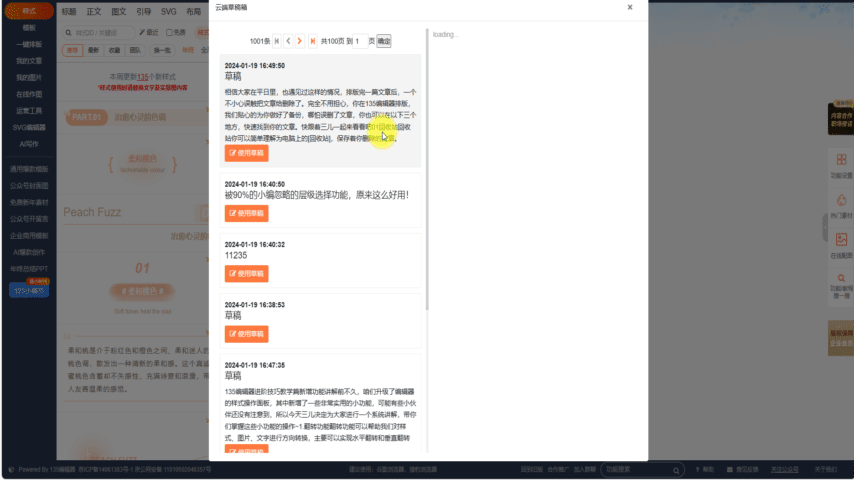This screenshot has height=480, width=854.
Task: Open 合作推广 footer link
Action: tap(558, 470)
